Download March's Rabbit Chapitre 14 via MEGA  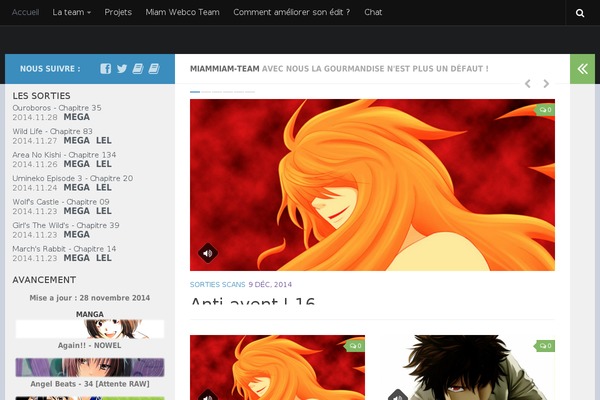pos(77,258)
